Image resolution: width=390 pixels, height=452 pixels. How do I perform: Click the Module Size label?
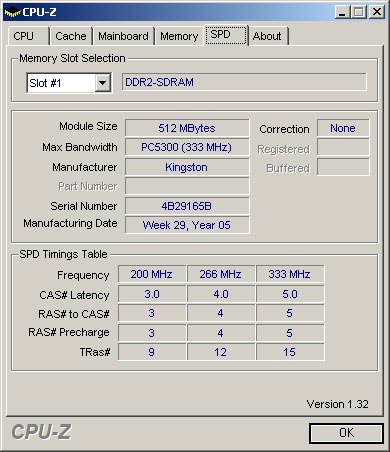click(88, 126)
